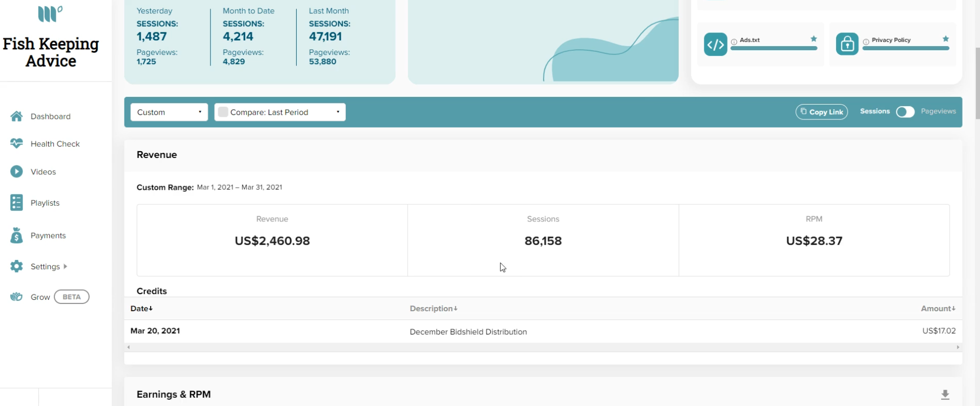
Task: Click the Sessions value 86,158
Action: coord(543,240)
